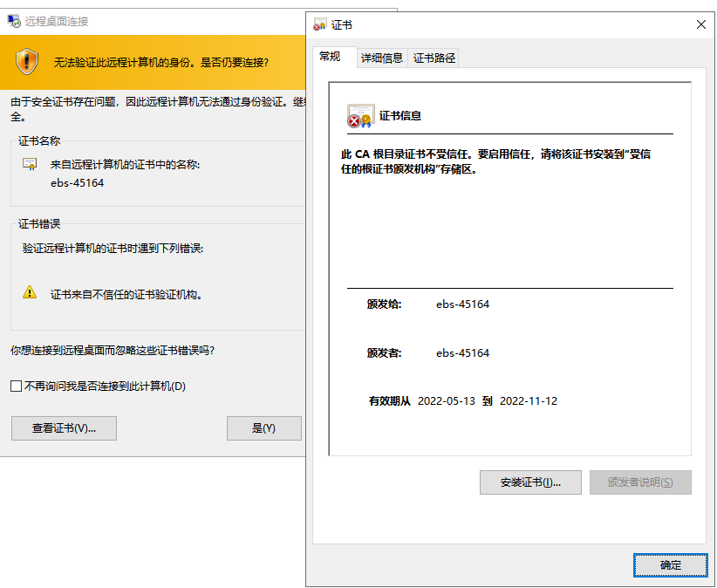This screenshot has height=588, width=717.
Task: Click the validity start date 2022-05-13
Action: click(x=447, y=401)
